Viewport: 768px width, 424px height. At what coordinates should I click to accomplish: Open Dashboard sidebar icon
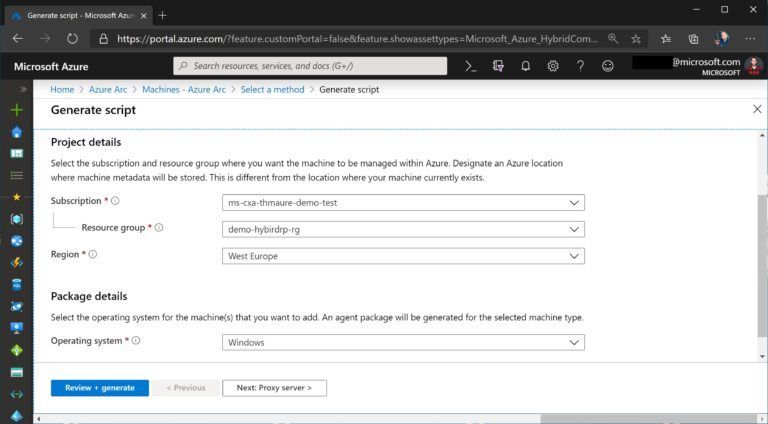17,154
